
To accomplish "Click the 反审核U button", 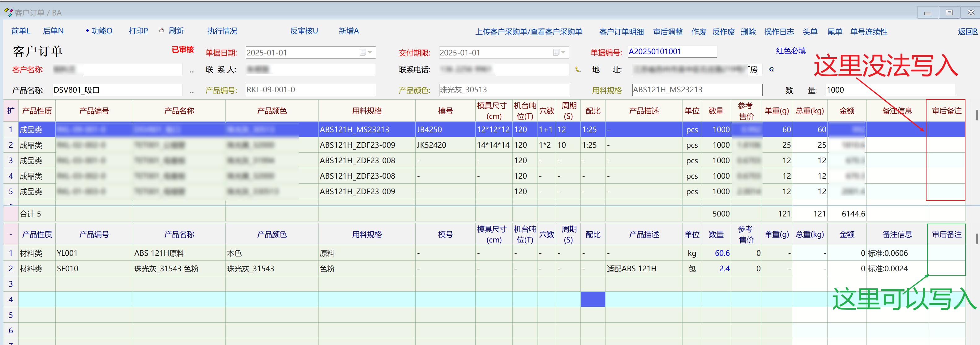I will (x=304, y=31).
